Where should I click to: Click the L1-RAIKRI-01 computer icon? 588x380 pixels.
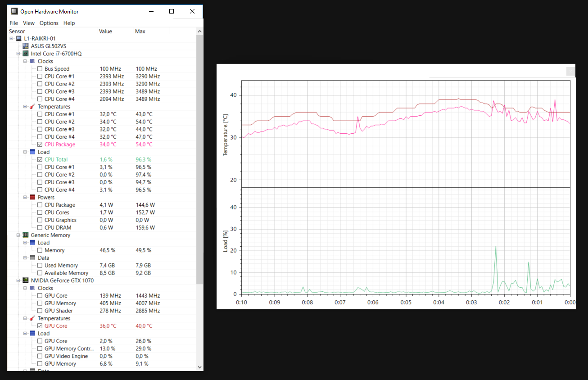19,38
